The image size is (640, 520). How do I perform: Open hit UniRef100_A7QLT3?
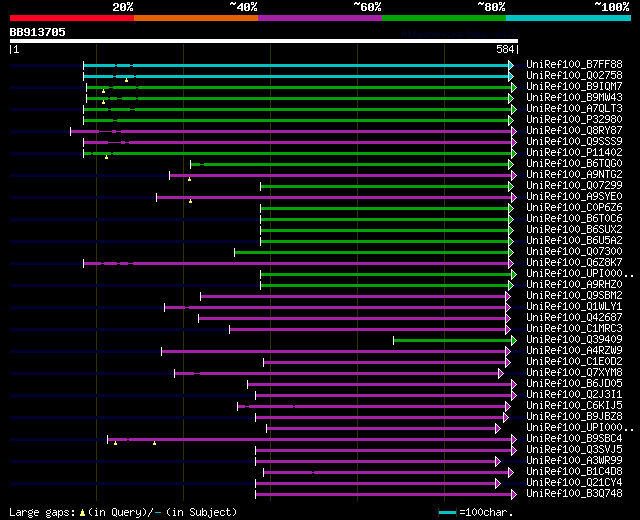click(x=574, y=109)
